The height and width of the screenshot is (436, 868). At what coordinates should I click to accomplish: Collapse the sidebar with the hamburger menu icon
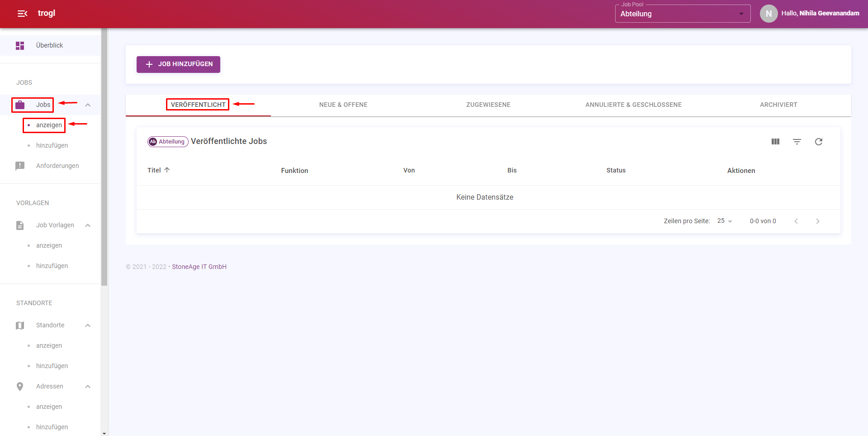(x=22, y=14)
